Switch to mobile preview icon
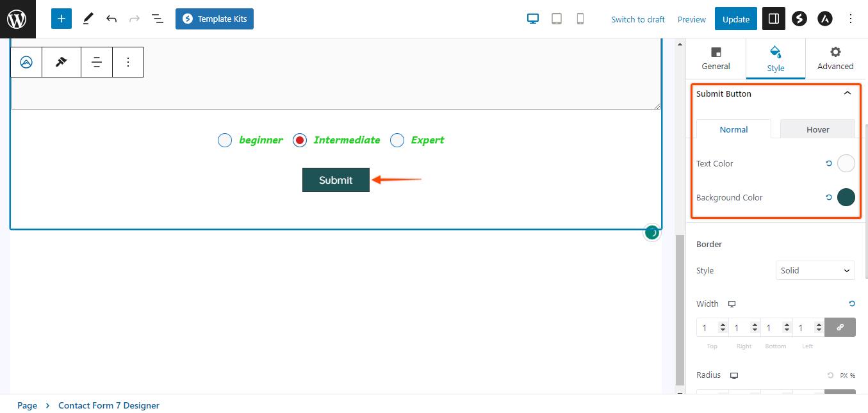868x413 pixels. click(x=580, y=19)
